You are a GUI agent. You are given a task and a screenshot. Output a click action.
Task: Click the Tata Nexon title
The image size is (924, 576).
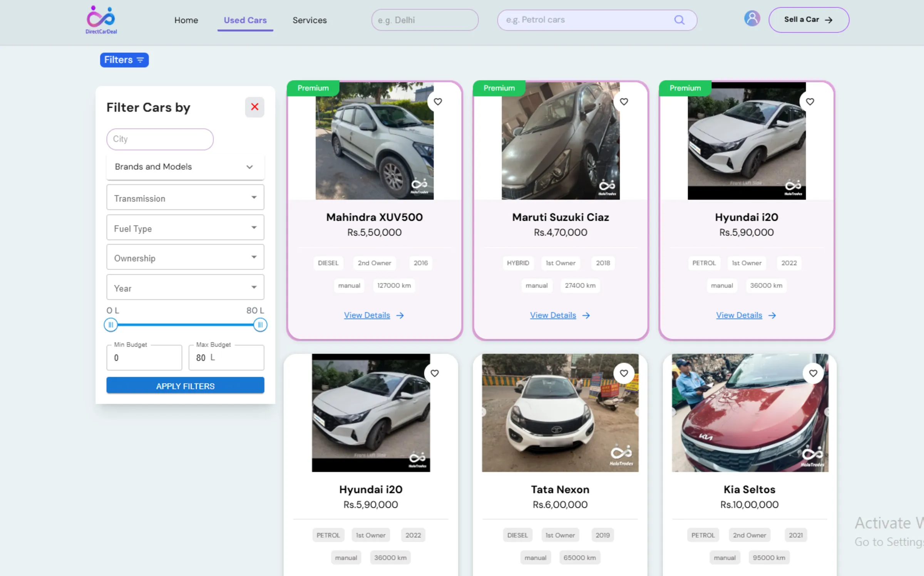(x=560, y=490)
